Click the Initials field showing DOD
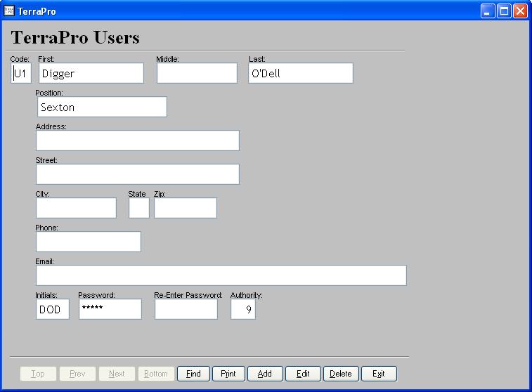The height and width of the screenshot is (392, 532). pos(53,309)
